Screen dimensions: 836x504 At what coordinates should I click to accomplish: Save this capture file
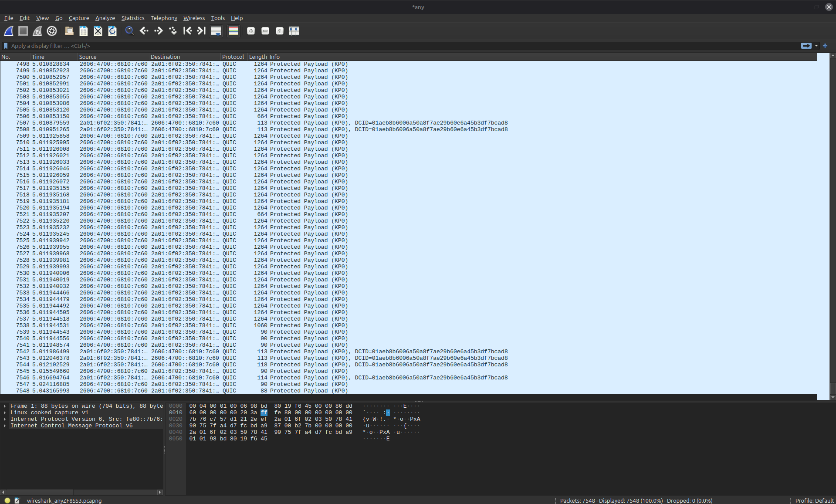(x=84, y=31)
